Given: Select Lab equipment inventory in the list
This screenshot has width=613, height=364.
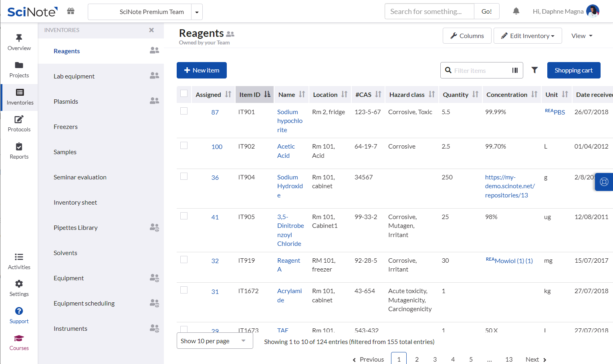Looking at the screenshot, I should click(x=74, y=76).
